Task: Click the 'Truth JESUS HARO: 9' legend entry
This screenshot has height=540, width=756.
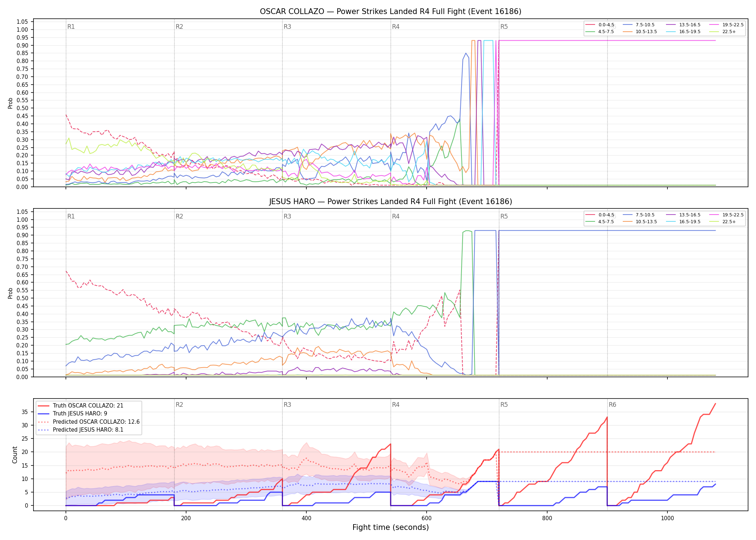Action: coord(73,414)
